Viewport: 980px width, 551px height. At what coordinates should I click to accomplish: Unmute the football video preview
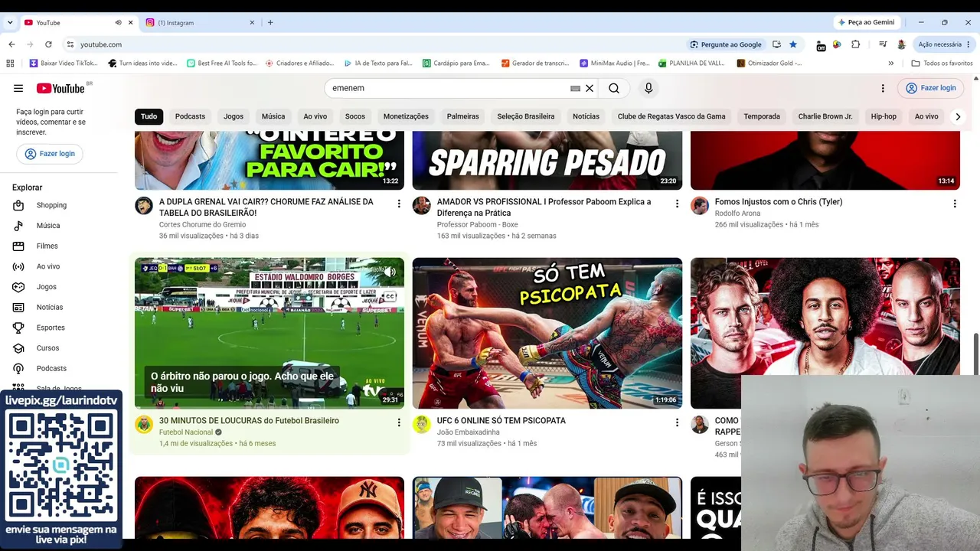click(390, 272)
